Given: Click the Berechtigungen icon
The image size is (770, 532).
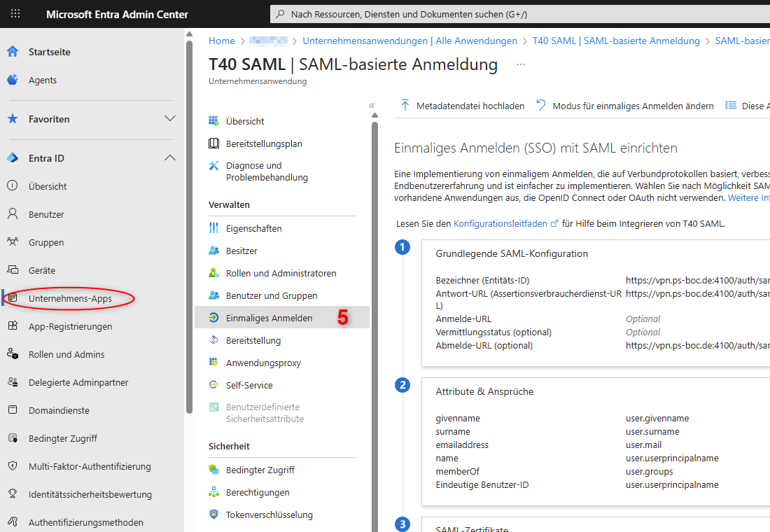Looking at the screenshot, I should point(213,491).
